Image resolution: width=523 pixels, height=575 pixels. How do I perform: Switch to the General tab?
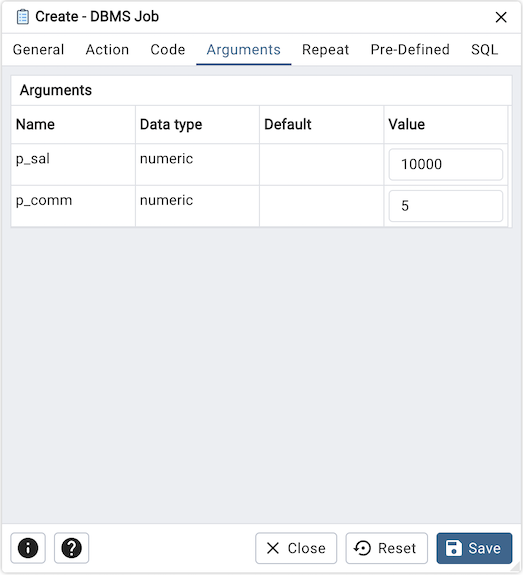point(38,50)
